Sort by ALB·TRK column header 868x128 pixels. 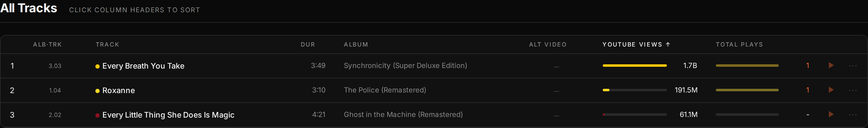click(x=47, y=45)
